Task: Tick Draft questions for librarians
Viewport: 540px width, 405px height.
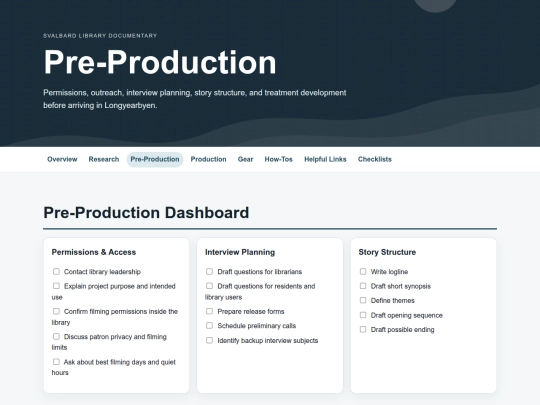Action: coord(209,271)
